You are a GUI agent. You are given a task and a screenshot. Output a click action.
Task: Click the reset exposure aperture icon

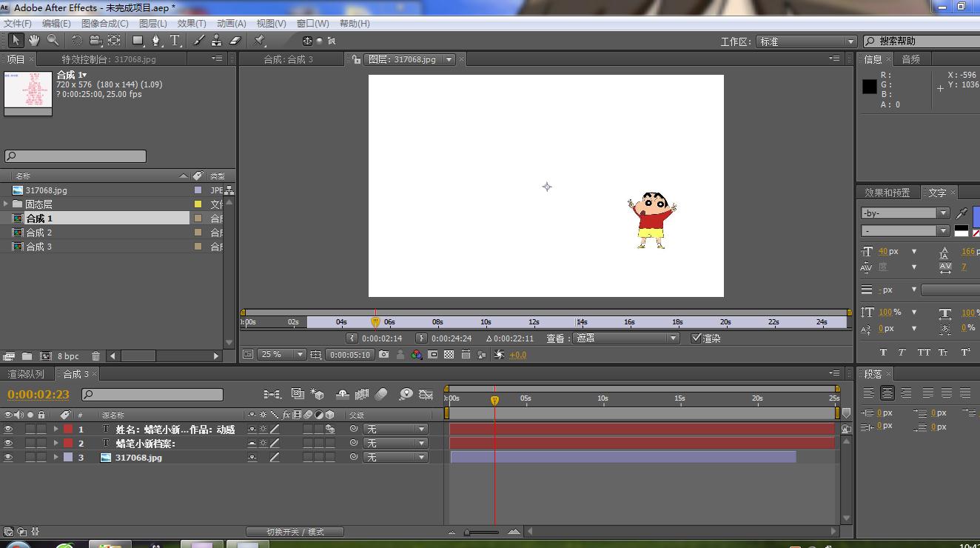[x=499, y=355]
